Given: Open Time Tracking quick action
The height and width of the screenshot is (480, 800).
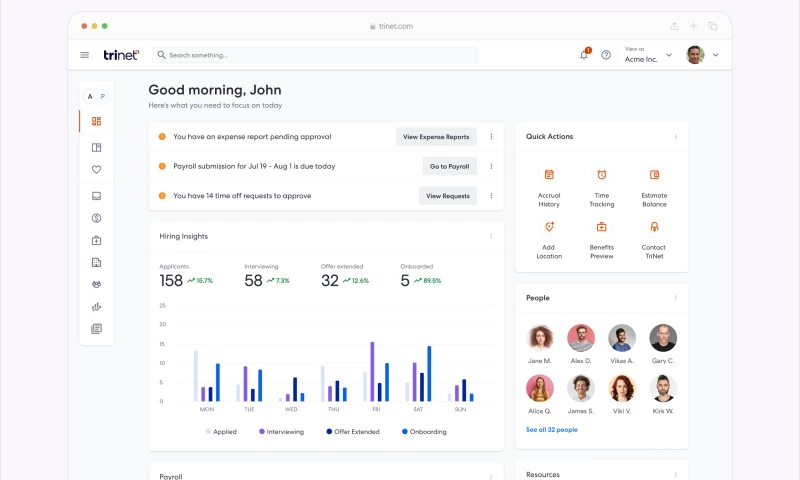Looking at the screenshot, I should pyautogui.click(x=602, y=187).
